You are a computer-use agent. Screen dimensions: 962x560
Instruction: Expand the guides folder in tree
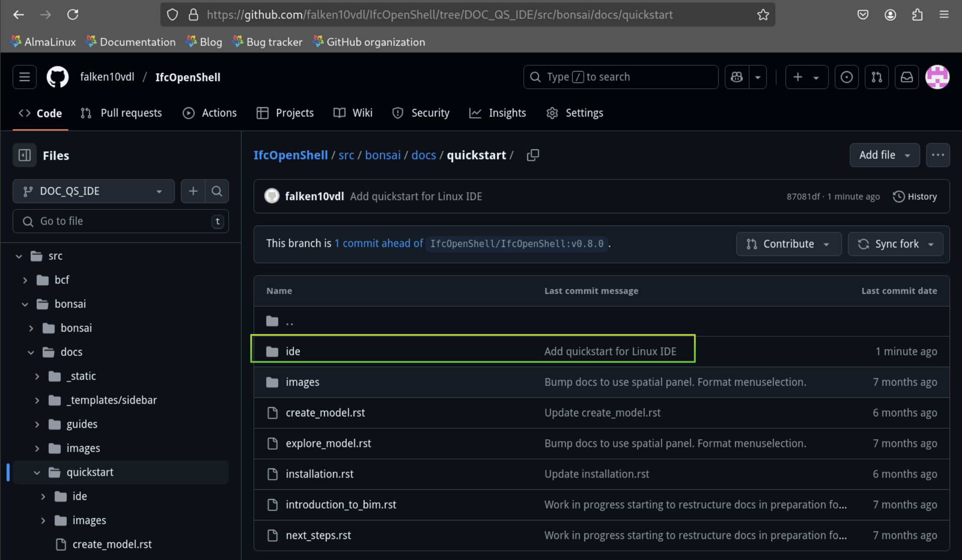[x=37, y=424]
